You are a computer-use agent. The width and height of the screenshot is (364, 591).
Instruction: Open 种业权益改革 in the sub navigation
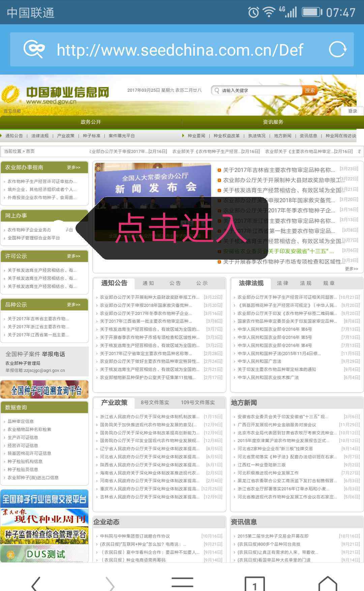click(226, 136)
